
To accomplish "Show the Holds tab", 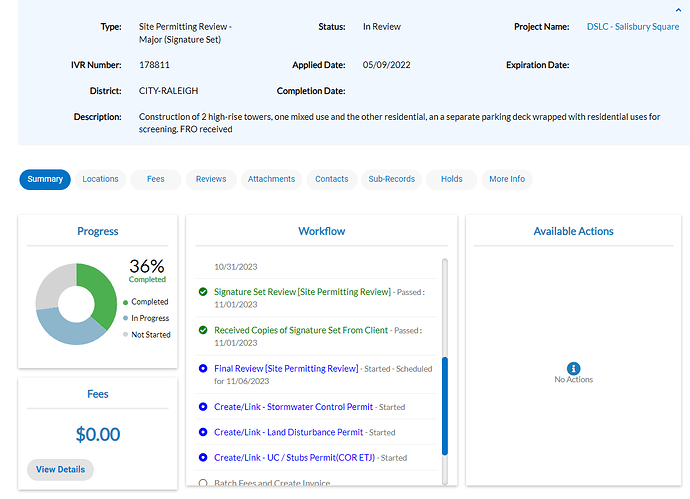I will (452, 179).
